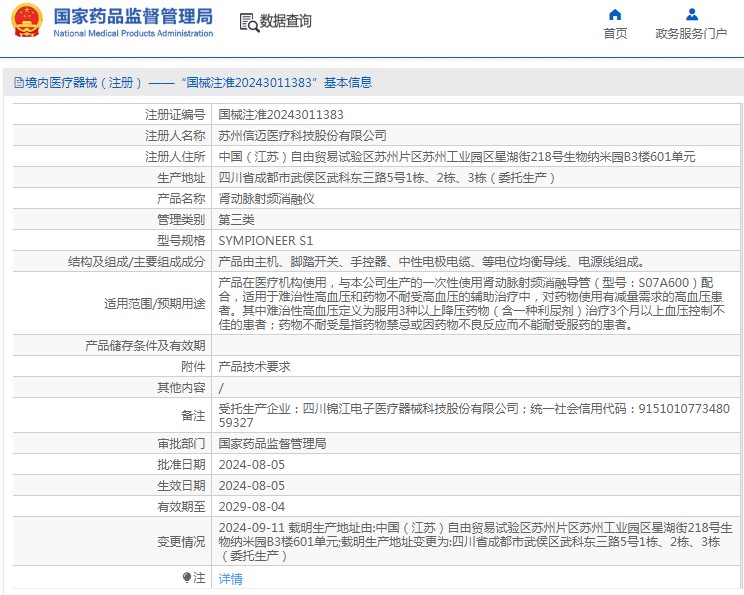Select registration number 国械注准20243011383 value

[281, 115]
